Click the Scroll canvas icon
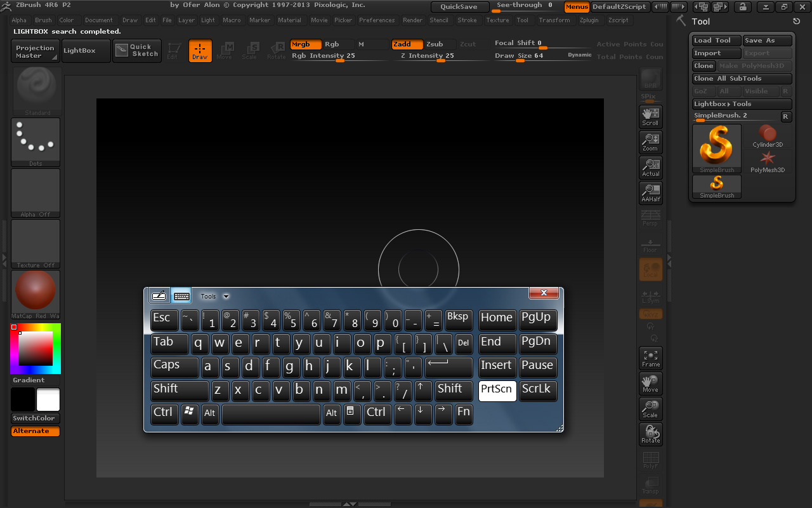Image resolution: width=812 pixels, height=508 pixels. click(650, 116)
